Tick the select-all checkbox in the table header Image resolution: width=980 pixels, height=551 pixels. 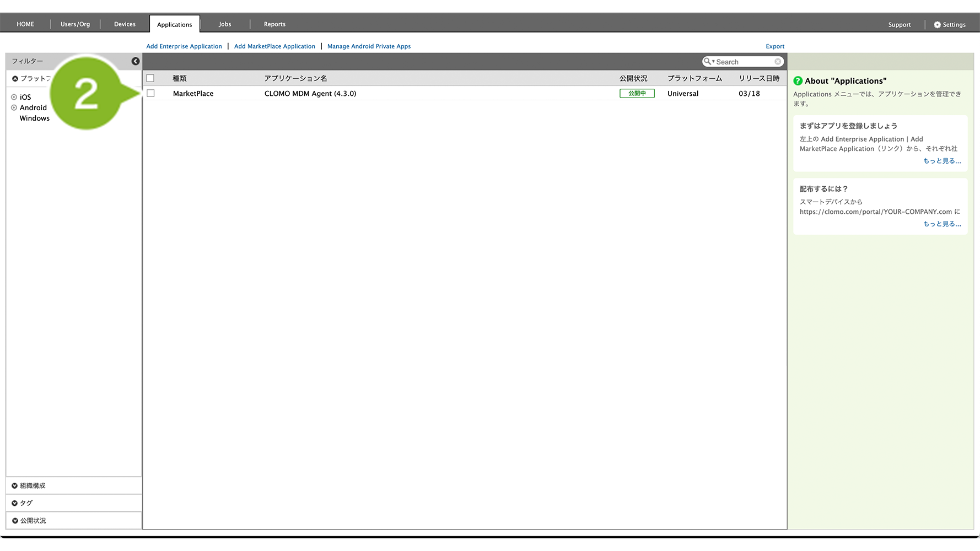click(x=150, y=78)
